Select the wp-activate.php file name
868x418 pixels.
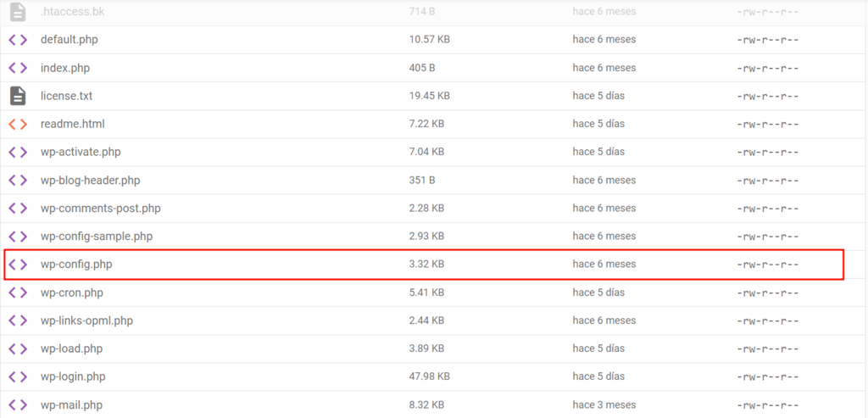pos(81,153)
